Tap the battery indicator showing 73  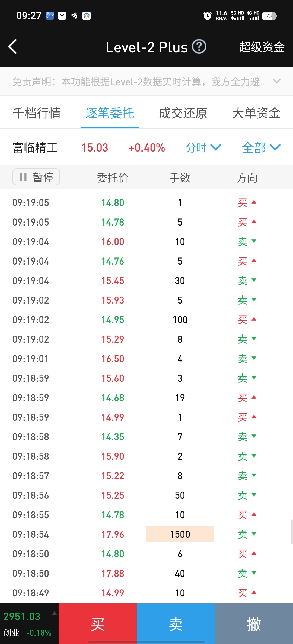[269, 16]
